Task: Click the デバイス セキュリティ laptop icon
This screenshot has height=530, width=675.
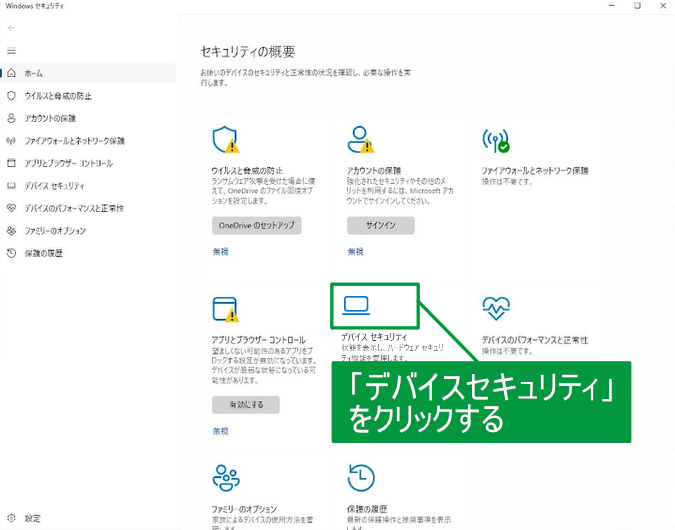Action: [x=356, y=305]
